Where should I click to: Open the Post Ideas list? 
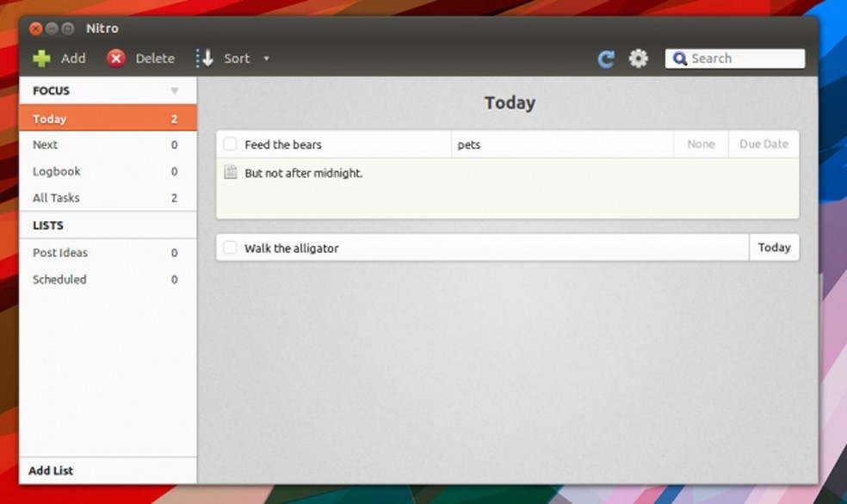point(108,253)
